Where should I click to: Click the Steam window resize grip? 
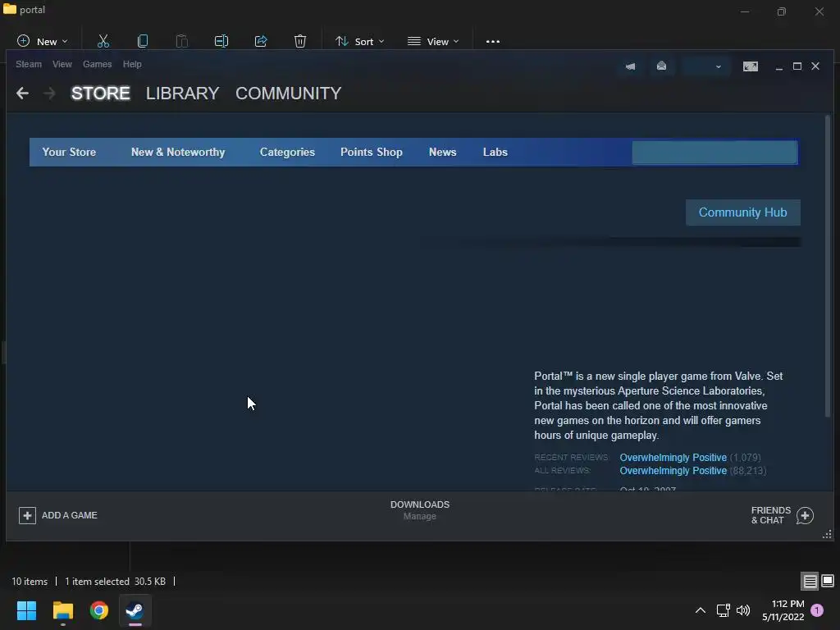pos(828,535)
